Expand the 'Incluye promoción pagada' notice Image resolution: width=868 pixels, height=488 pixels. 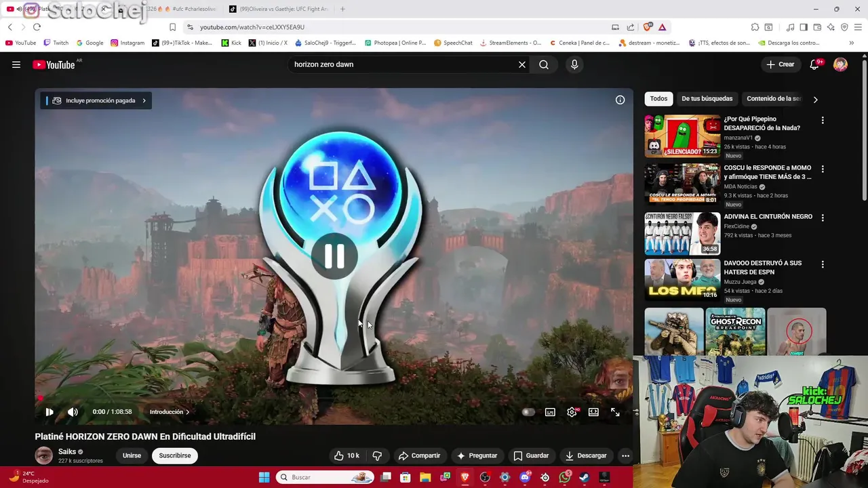[96, 100]
